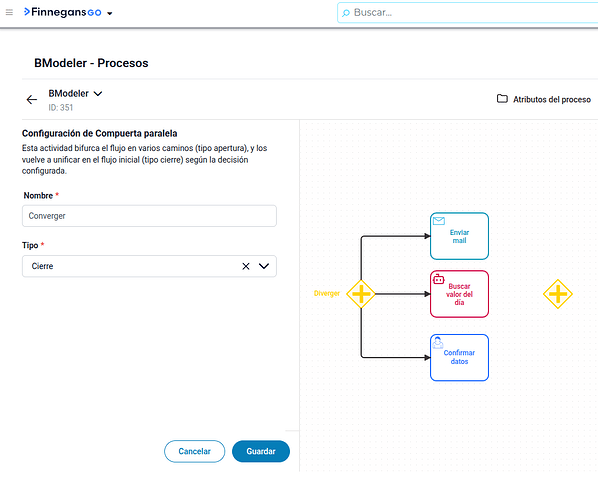Expand the Tipo dropdown chevron
This screenshot has height=500, width=598.
[264, 266]
